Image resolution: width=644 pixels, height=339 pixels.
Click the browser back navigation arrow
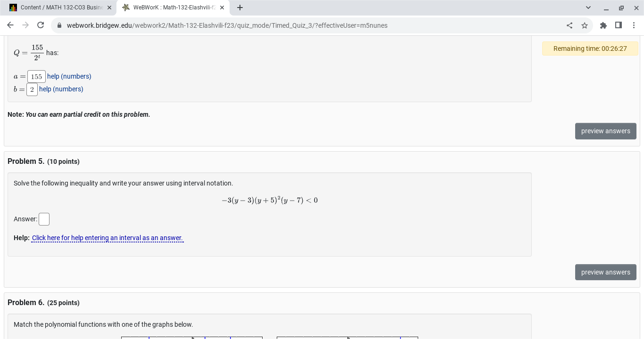[x=10, y=25]
